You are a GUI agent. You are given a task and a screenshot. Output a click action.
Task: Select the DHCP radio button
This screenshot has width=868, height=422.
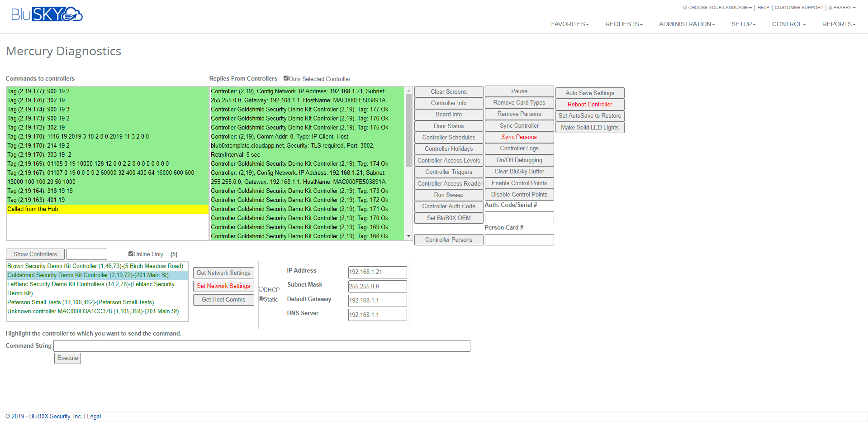point(261,289)
